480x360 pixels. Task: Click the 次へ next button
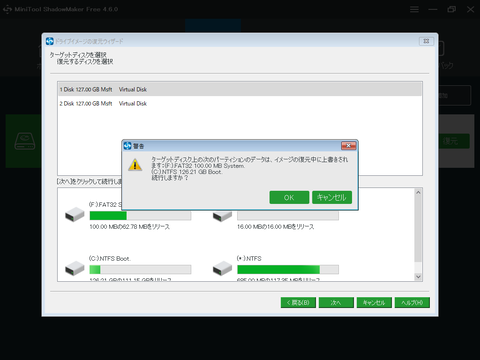pos(336,303)
